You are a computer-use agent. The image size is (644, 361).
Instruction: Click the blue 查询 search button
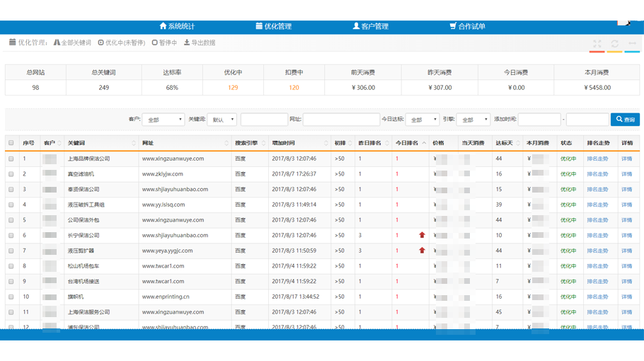[625, 120]
